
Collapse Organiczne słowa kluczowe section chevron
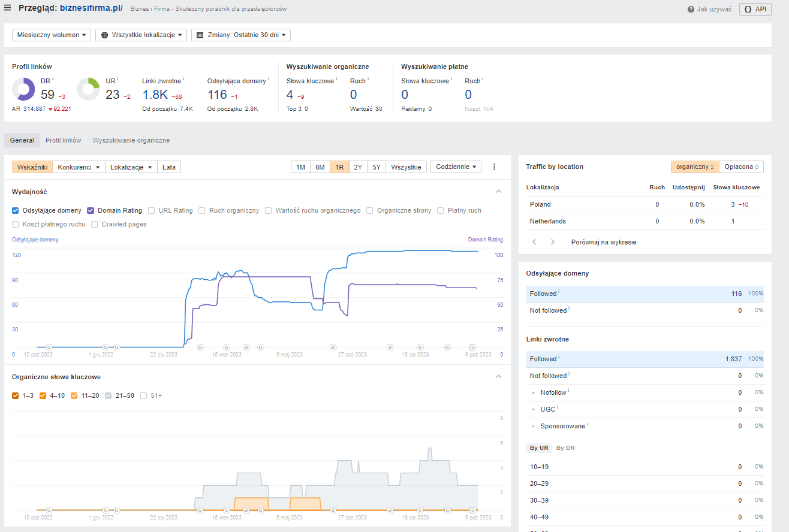click(x=498, y=377)
